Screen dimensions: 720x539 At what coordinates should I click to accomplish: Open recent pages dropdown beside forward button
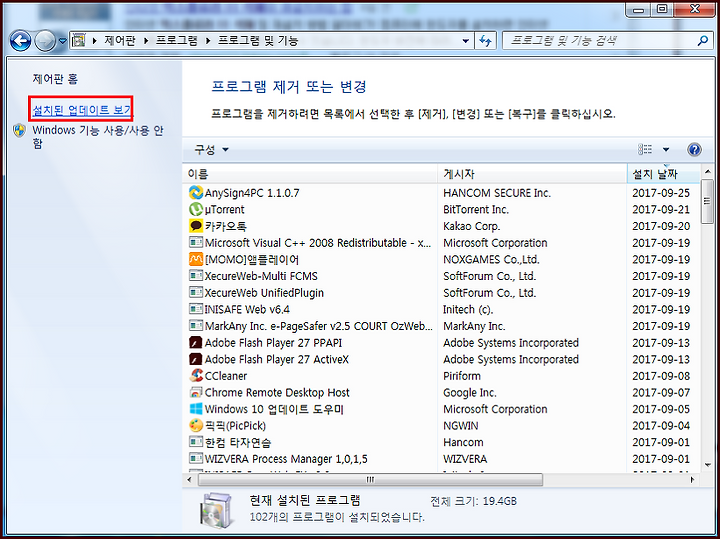point(62,41)
